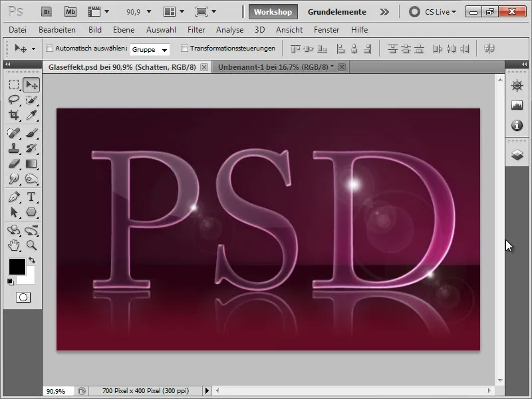Show more workspaces with double chevron
This screenshot has width=532, height=399.
pos(384,12)
